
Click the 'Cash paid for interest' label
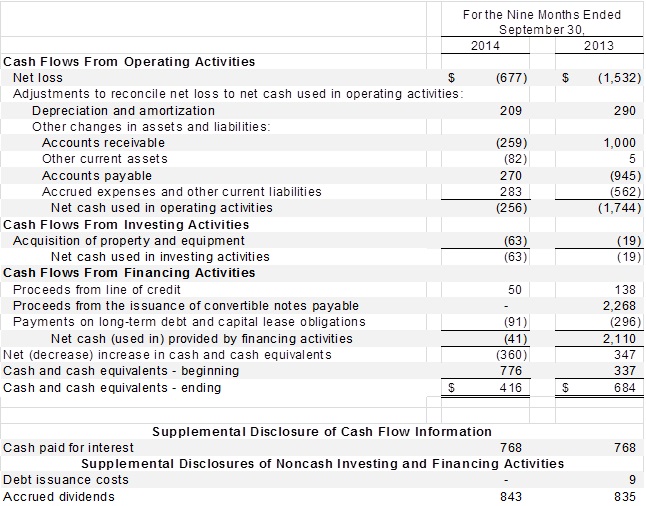pos(67,447)
